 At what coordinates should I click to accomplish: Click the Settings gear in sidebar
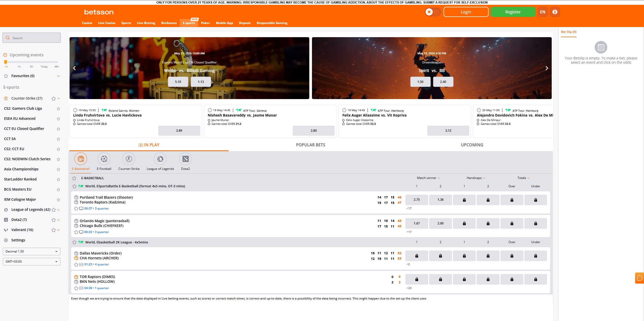pyautogui.click(x=6, y=240)
